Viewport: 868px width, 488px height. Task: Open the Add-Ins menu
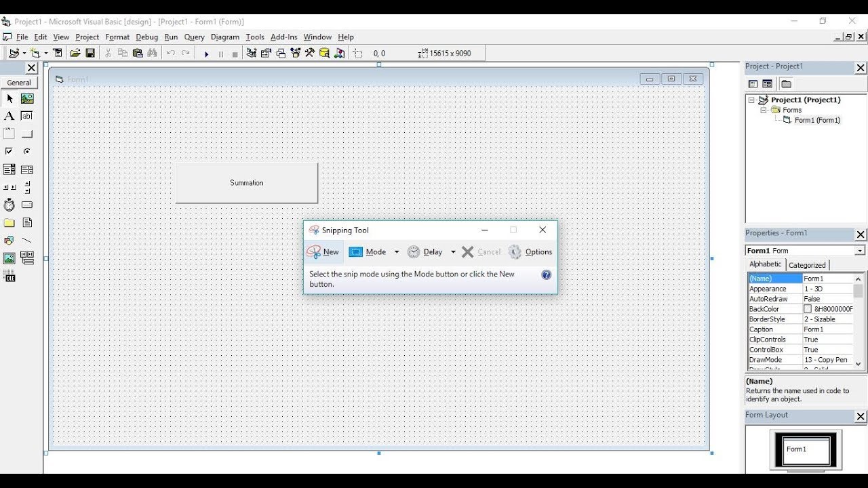283,37
